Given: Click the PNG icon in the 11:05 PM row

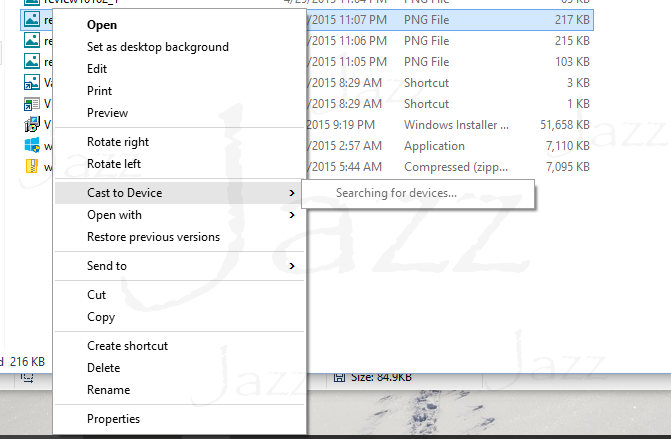Looking at the screenshot, I should [33, 62].
